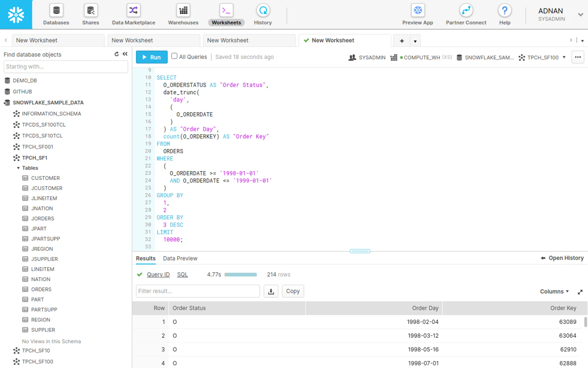The image size is (588, 368).
Task: Go to the Worksheets page
Action: click(x=226, y=15)
